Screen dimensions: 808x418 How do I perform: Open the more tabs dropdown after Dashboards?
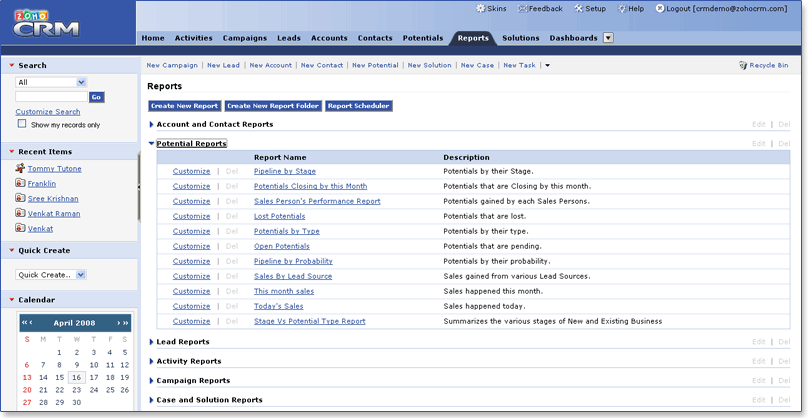609,38
